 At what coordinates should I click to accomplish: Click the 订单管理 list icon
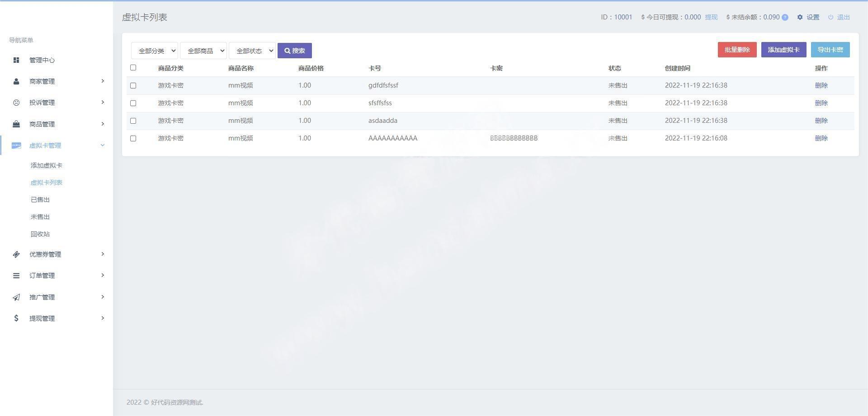tap(16, 276)
